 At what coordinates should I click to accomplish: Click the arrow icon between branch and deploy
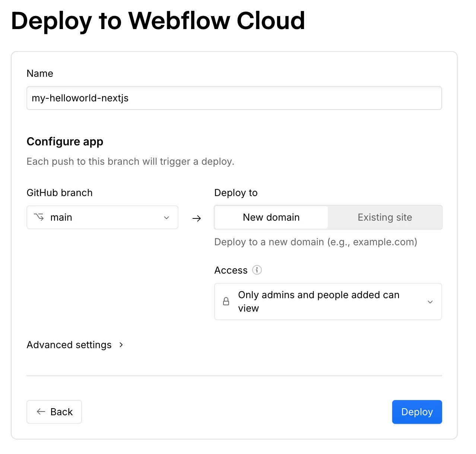197,218
